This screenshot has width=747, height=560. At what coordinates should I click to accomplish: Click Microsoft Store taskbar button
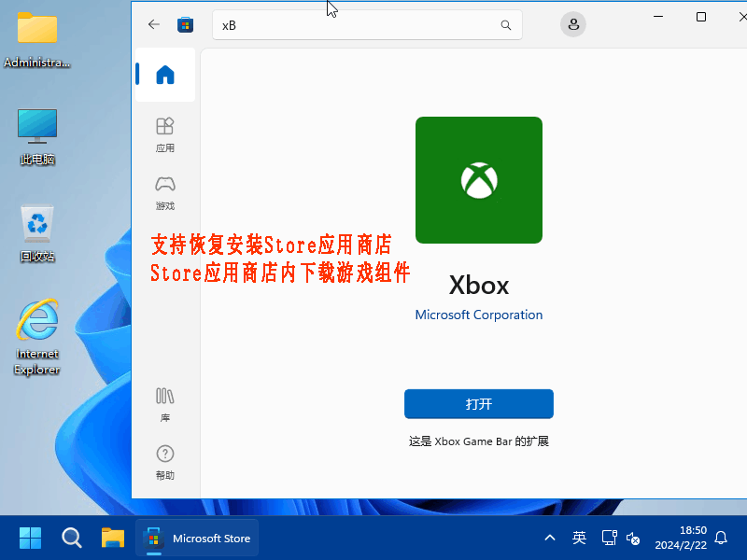coord(197,539)
